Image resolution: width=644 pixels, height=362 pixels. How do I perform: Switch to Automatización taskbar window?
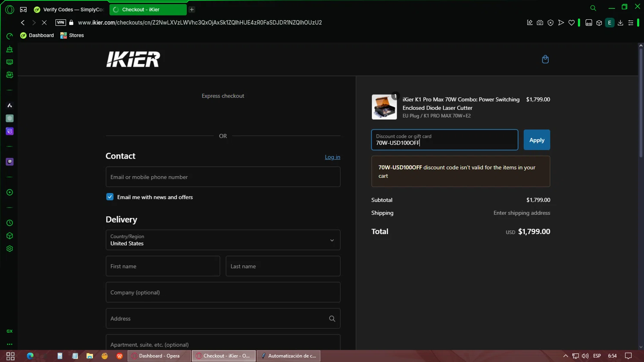click(x=289, y=356)
